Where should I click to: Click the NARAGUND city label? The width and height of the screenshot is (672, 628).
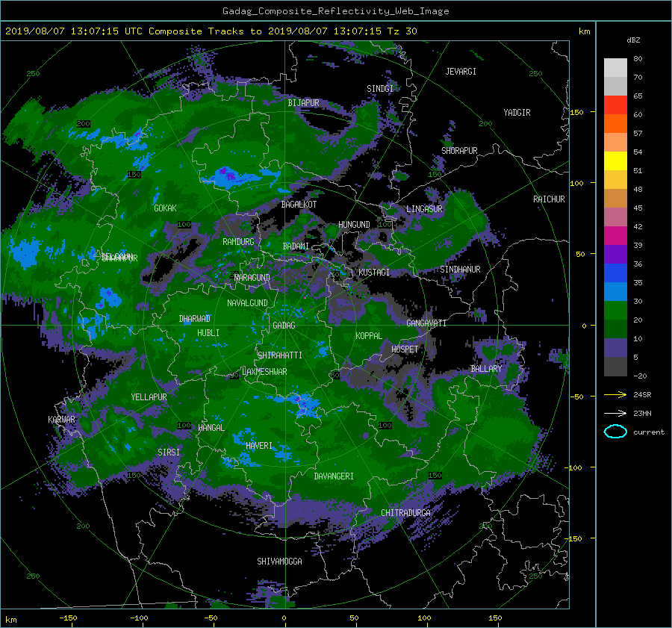(252, 278)
